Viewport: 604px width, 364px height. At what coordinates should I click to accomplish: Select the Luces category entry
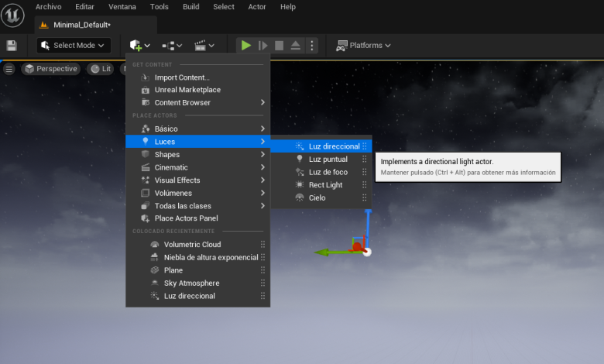(x=198, y=142)
